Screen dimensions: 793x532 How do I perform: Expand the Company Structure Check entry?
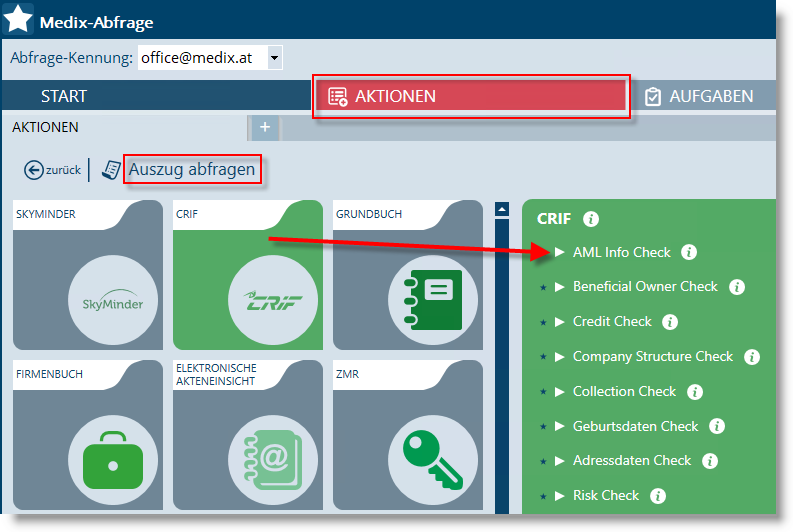pos(560,357)
